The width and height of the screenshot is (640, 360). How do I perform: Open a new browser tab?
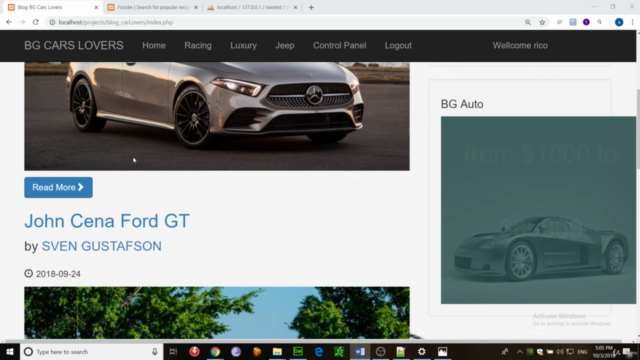(311, 7)
